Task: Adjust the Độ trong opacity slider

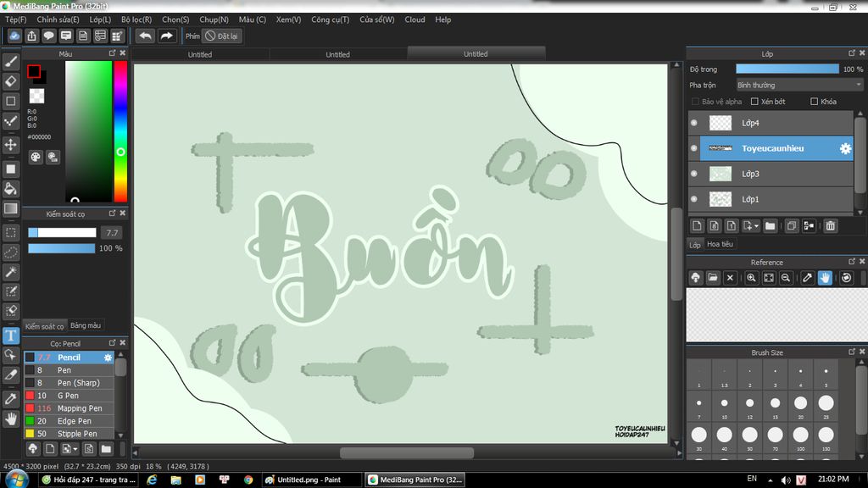Action: (x=787, y=69)
